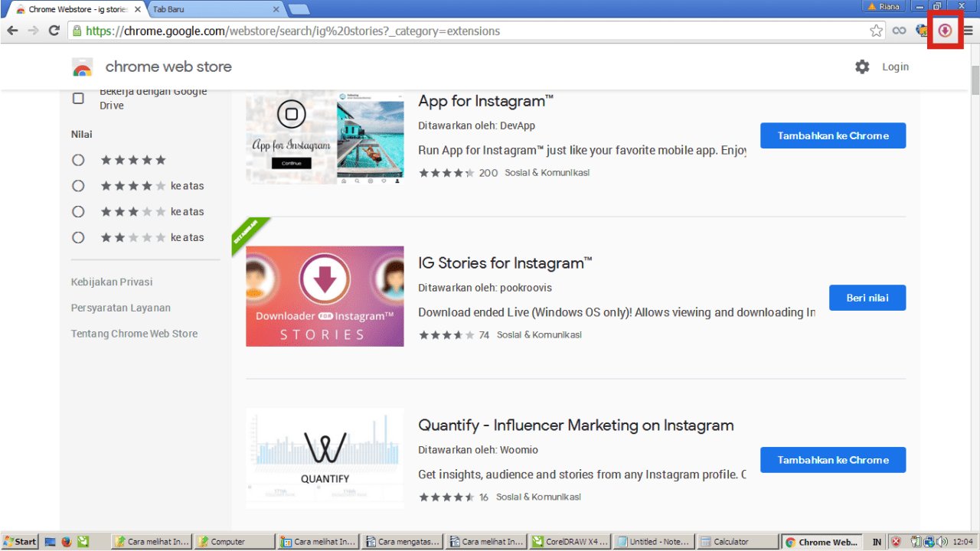The image size is (980, 551).
Task: Click the globe extension icon in toolbar
Action: (923, 31)
